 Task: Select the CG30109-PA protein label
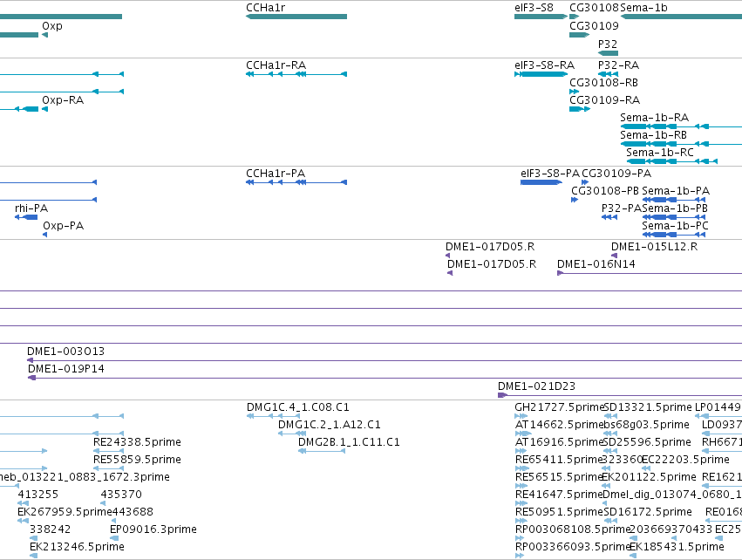point(616,174)
